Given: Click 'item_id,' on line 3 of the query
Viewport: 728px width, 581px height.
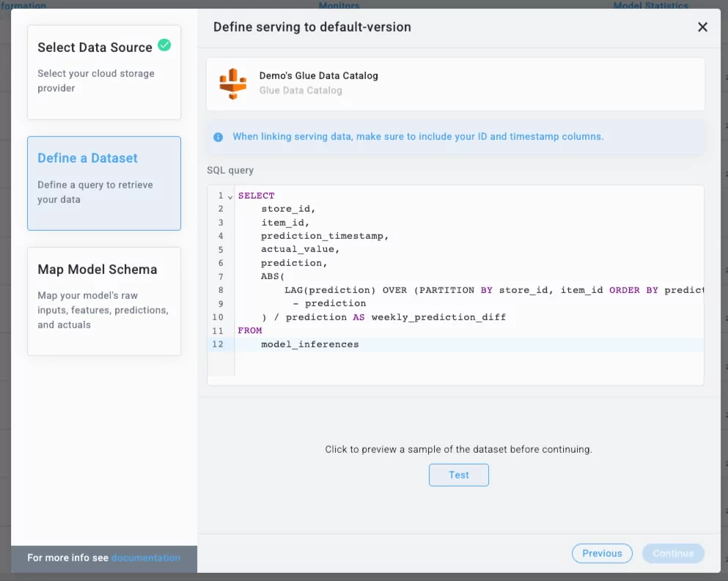Looking at the screenshot, I should tap(285, 222).
